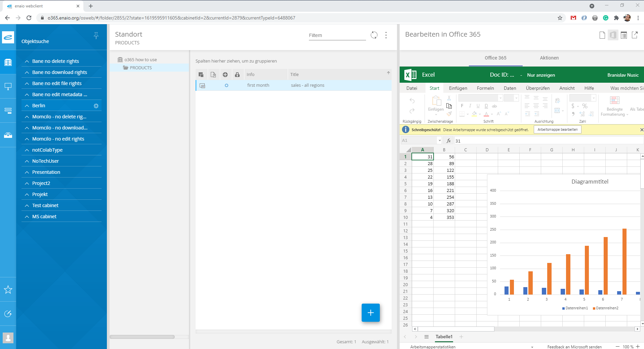The width and height of the screenshot is (644, 349).
Task: Open the details list view icon
Action: (x=624, y=35)
